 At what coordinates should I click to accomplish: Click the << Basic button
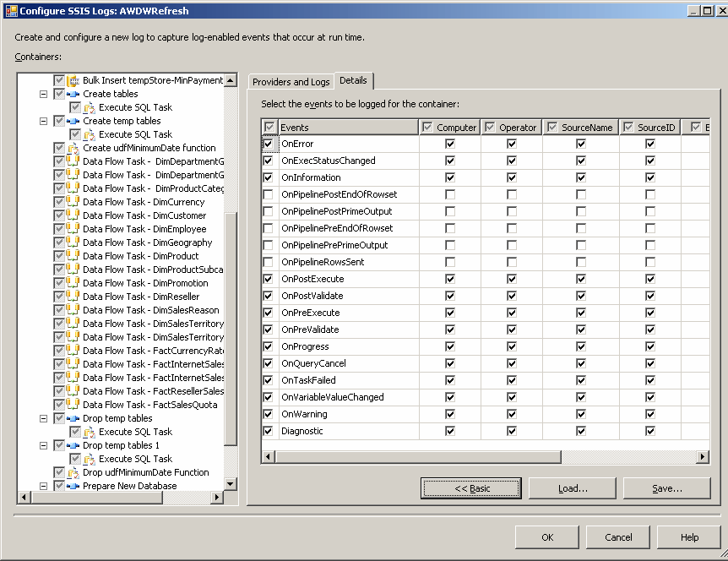click(471, 488)
